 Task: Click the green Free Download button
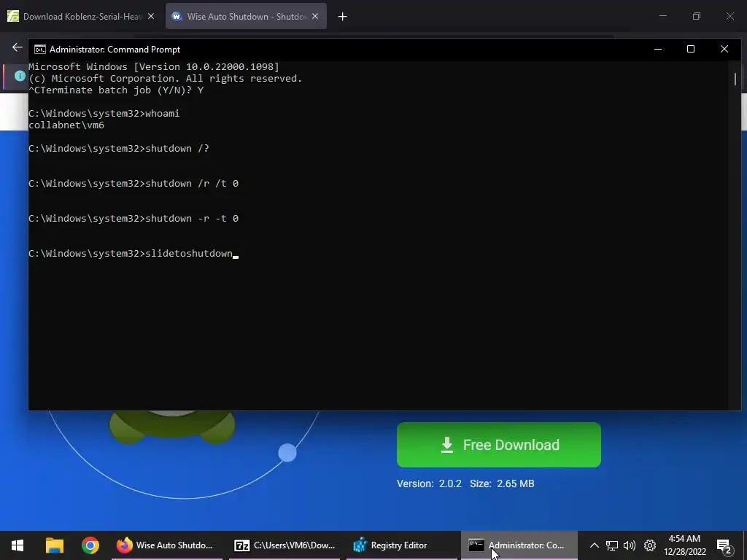[498, 445]
